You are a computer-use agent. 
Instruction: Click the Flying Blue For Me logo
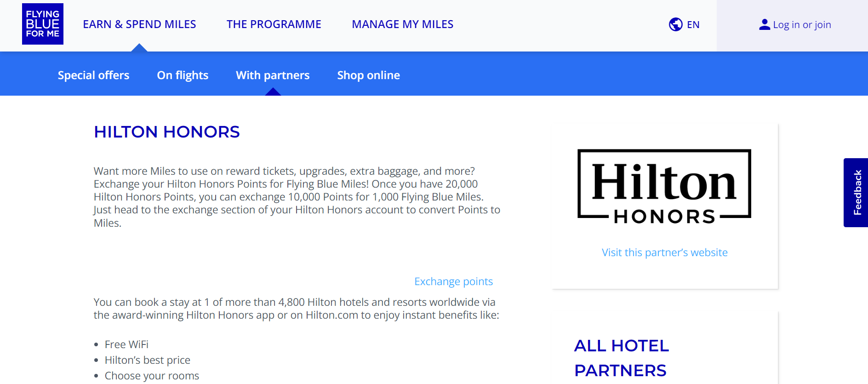[43, 24]
